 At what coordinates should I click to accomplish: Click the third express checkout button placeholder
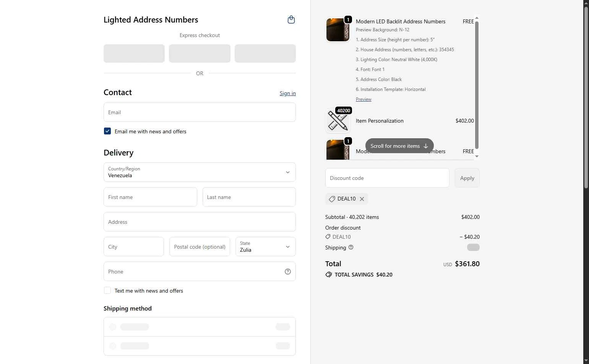[265, 53]
